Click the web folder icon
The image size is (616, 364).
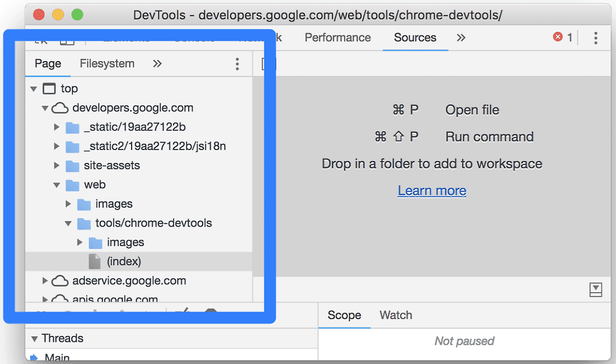(x=72, y=185)
